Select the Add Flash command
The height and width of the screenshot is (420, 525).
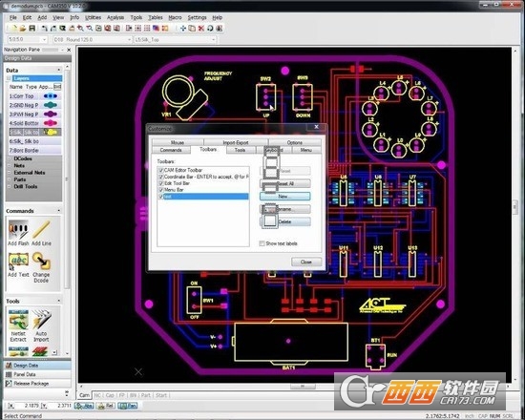click(18, 233)
